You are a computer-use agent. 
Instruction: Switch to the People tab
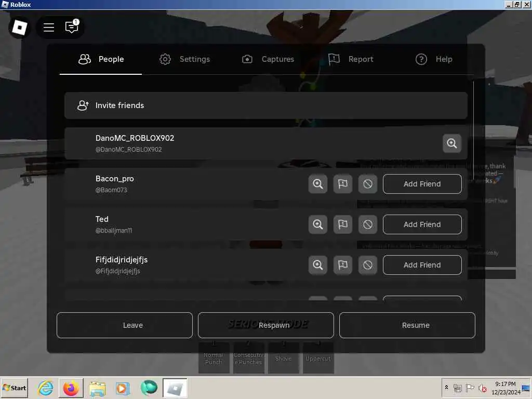pos(101,59)
